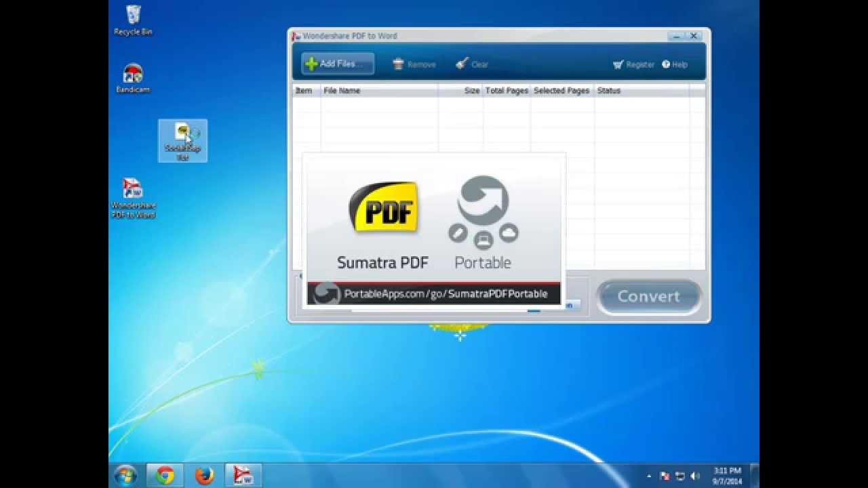Click the taskbar clock showing 3:11 PM
Screen dimensions: 868x488
(727, 476)
